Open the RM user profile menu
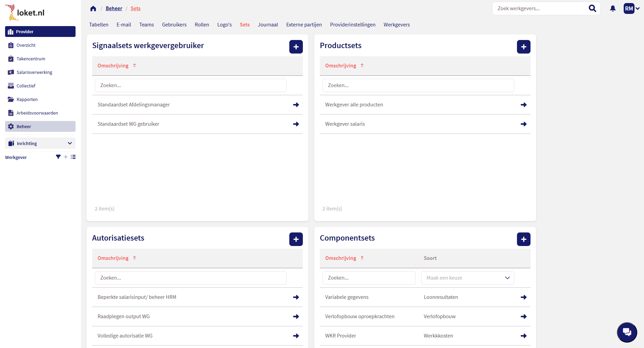This screenshot has width=644, height=348. tap(631, 8)
